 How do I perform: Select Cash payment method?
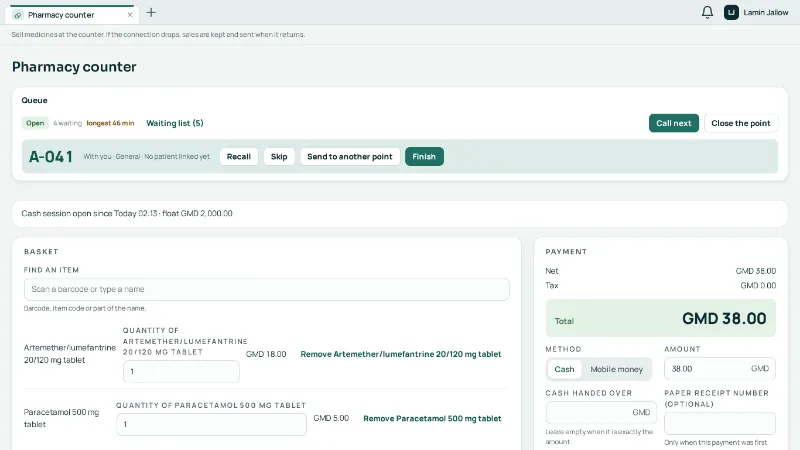(564, 369)
